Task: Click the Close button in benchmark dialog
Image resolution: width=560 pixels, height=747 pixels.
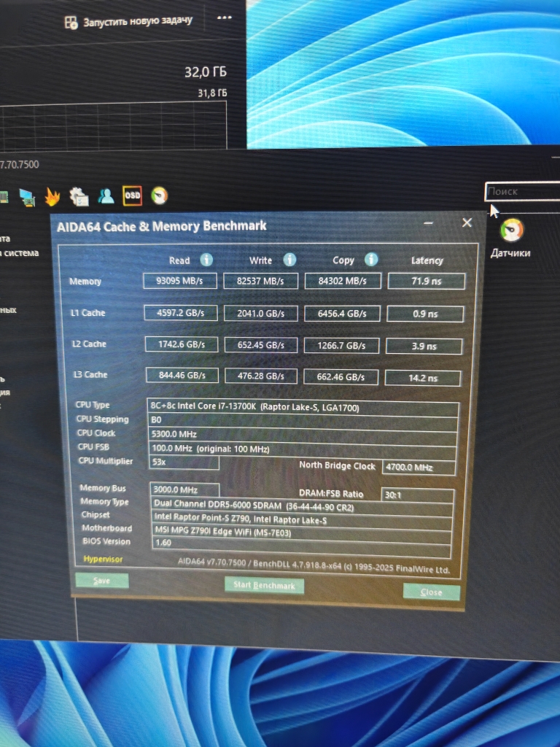Action: [432, 592]
